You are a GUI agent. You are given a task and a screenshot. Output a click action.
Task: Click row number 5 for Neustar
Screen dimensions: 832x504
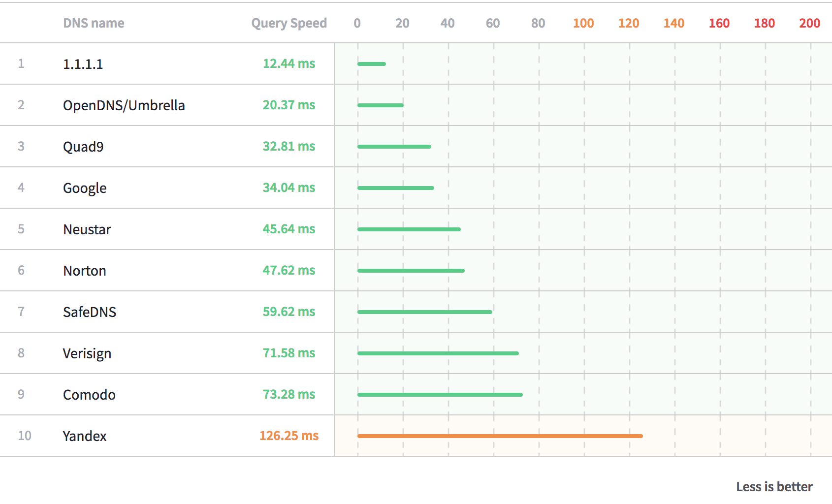21,229
